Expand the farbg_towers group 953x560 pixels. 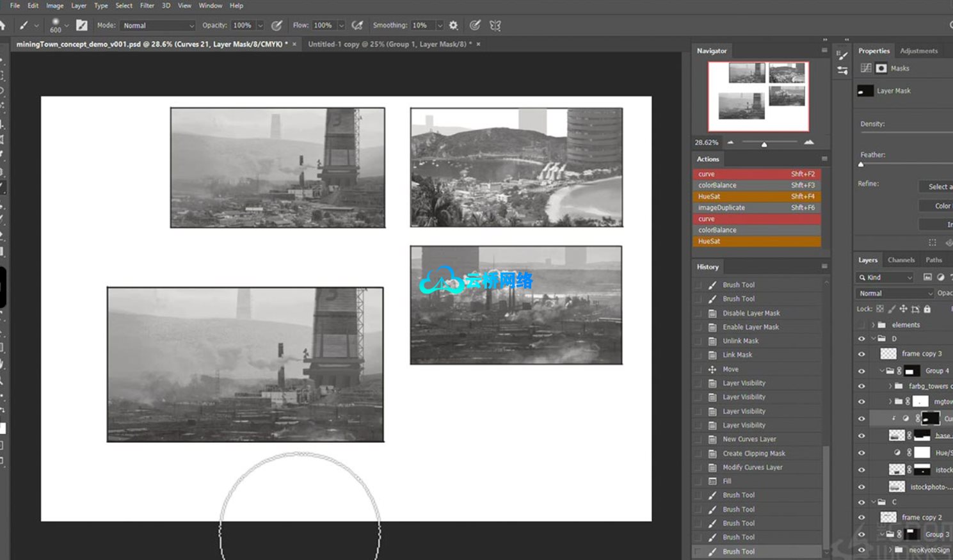(x=890, y=386)
